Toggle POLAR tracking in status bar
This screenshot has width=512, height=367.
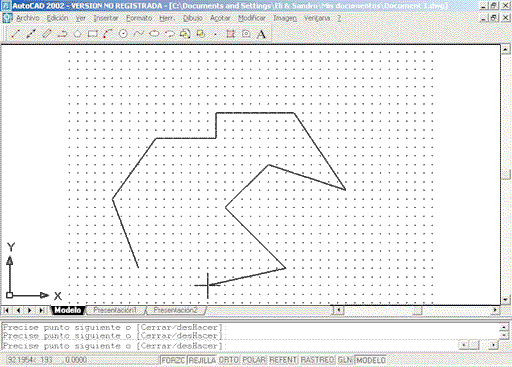(254, 360)
